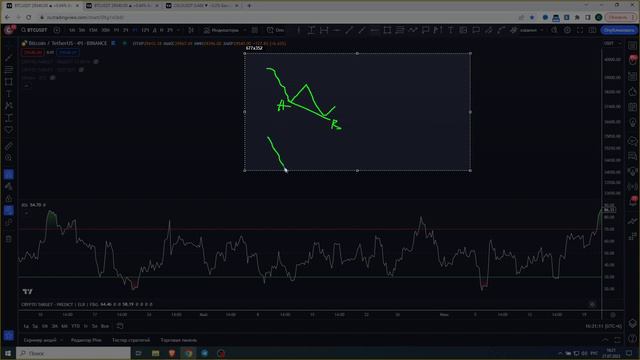Reload the page in the browser

29,18
